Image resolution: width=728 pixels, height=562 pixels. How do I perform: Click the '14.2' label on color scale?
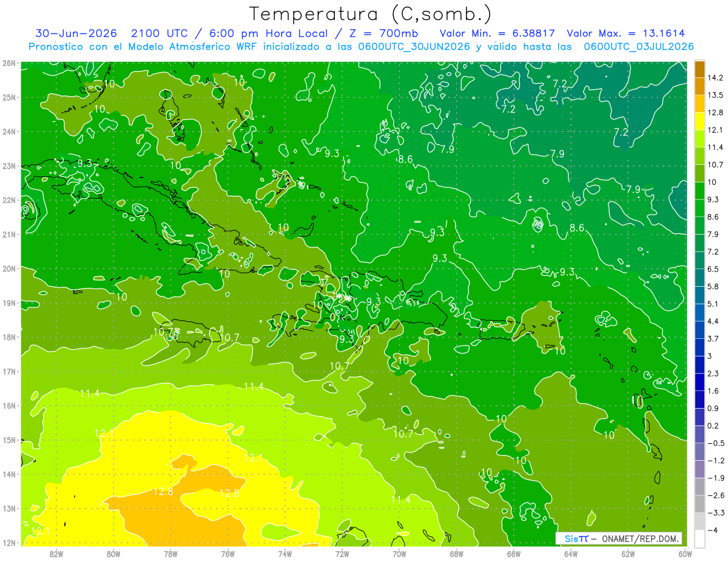[715, 78]
